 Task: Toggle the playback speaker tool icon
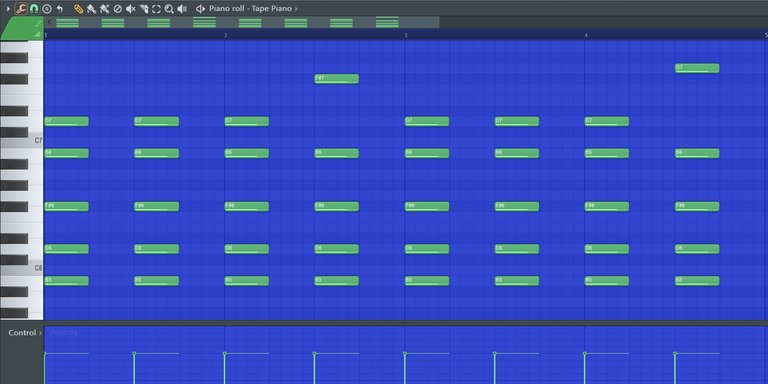click(x=182, y=8)
